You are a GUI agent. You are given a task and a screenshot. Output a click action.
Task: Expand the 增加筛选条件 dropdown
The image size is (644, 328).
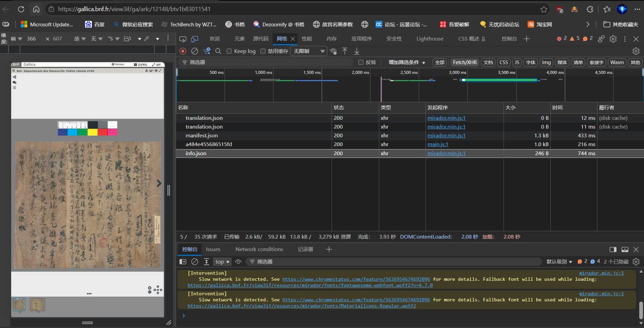coord(407,62)
